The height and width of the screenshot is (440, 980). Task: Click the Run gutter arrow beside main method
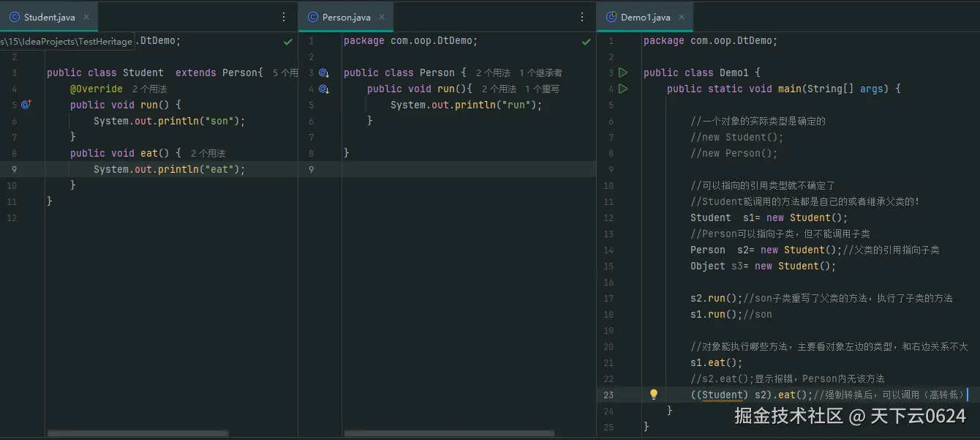tap(623, 89)
